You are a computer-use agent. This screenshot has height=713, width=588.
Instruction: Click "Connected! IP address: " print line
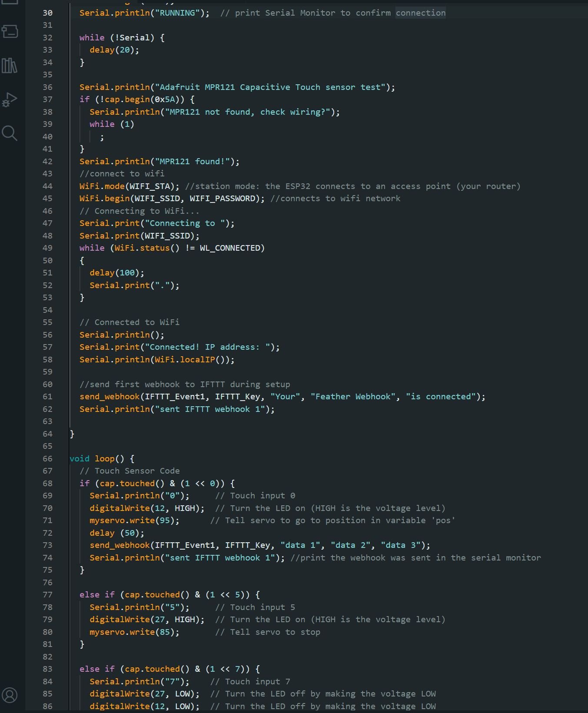[x=179, y=347]
